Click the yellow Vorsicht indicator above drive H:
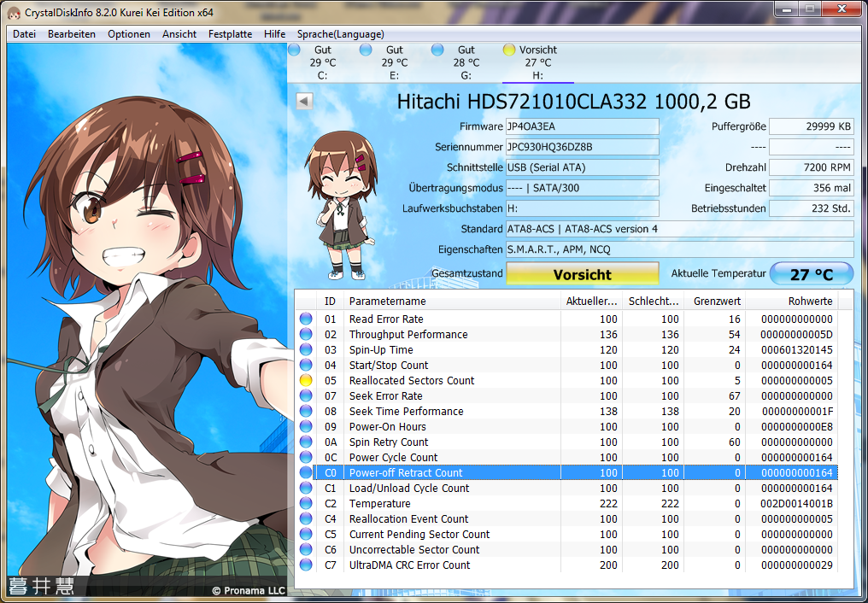868x603 pixels. [x=507, y=50]
